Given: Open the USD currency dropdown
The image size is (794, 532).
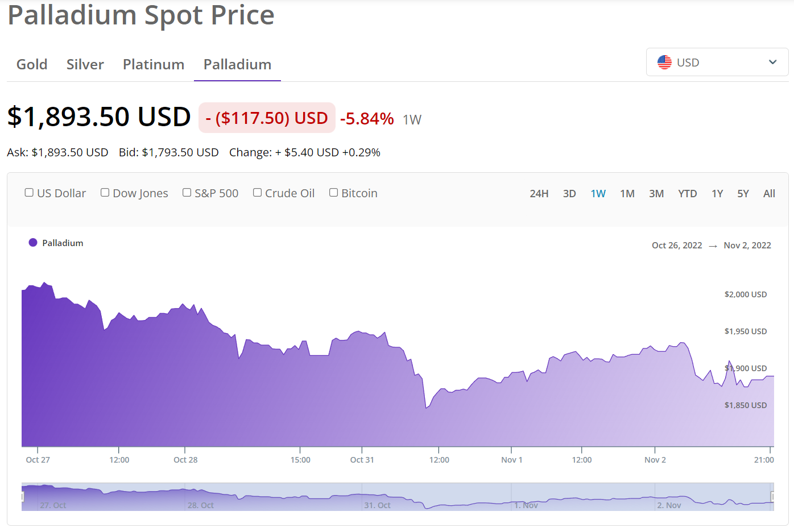Looking at the screenshot, I should pyautogui.click(x=717, y=62).
